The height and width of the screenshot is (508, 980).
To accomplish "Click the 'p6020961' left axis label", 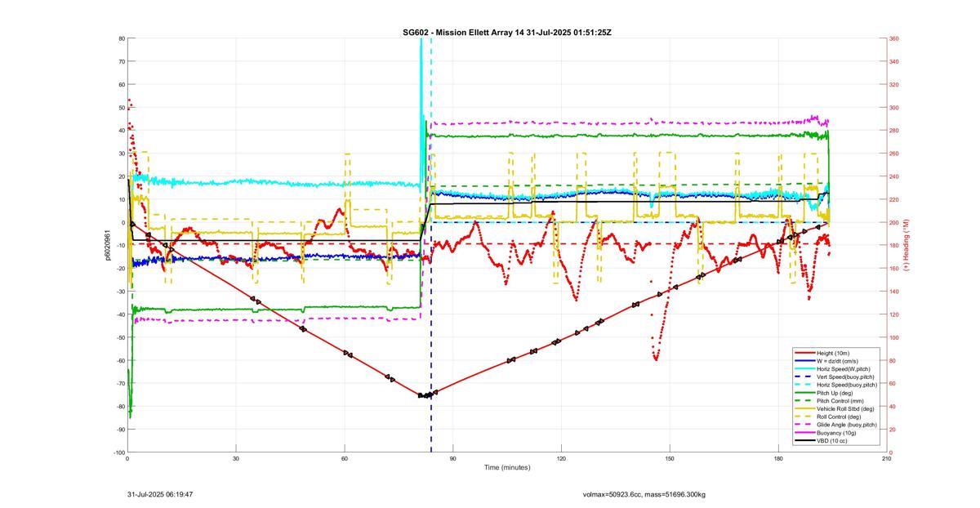I will click(x=108, y=245).
